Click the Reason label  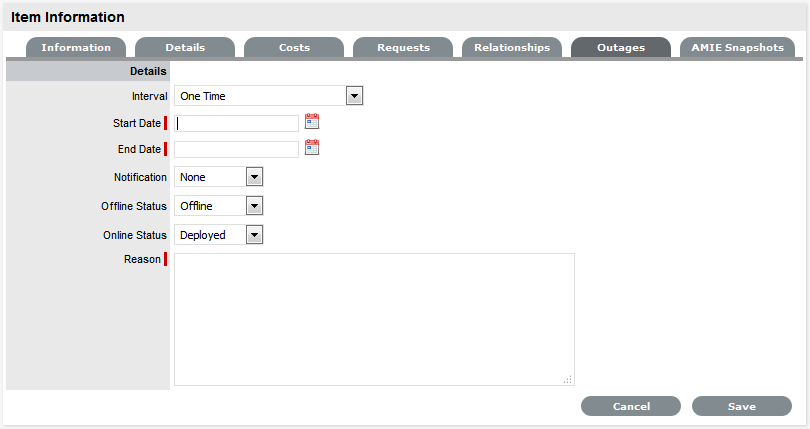pos(142,259)
